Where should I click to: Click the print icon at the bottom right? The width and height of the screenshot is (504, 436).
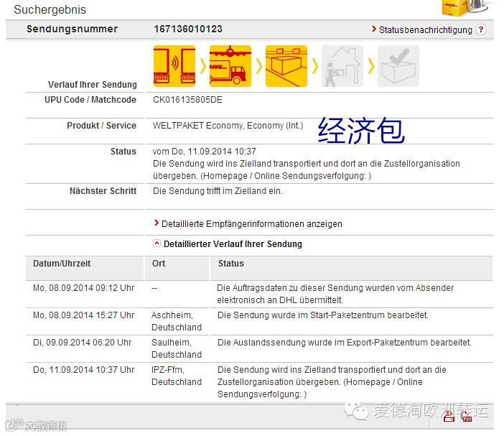[449, 416]
